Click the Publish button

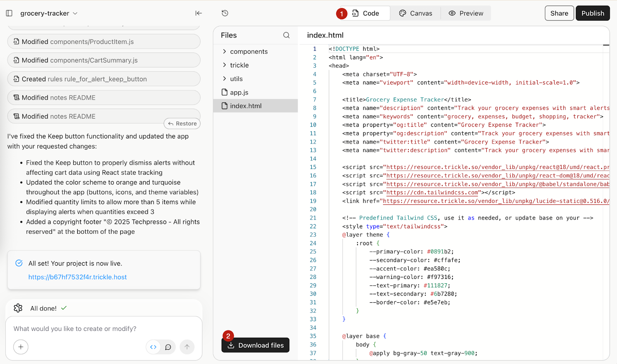593,13
